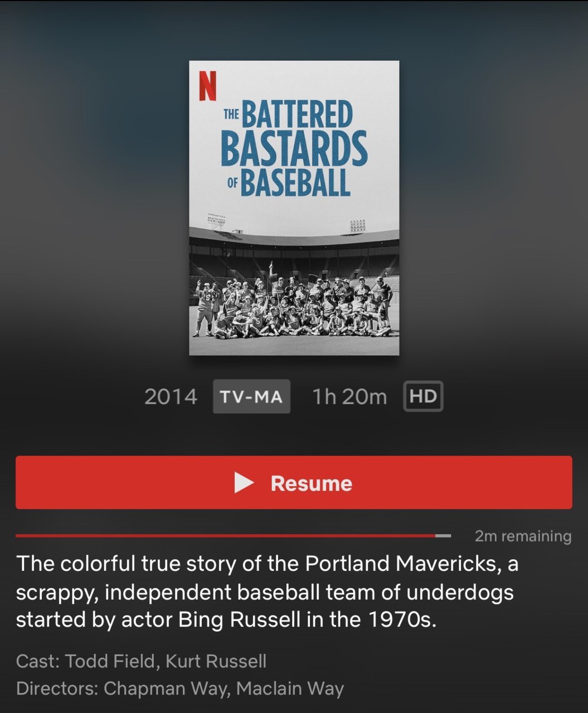
Task: Click the HD quality badge
Action: point(423,396)
